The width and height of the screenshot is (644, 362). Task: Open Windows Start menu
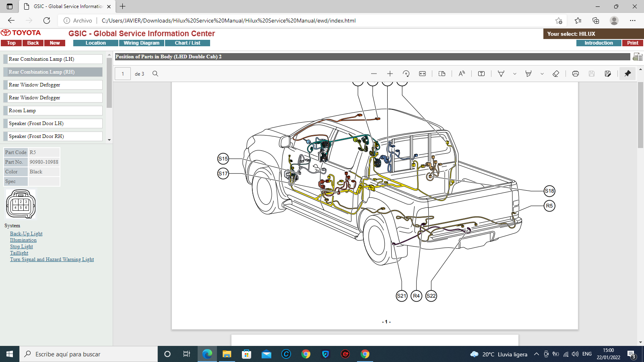pyautogui.click(x=10, y=354)
